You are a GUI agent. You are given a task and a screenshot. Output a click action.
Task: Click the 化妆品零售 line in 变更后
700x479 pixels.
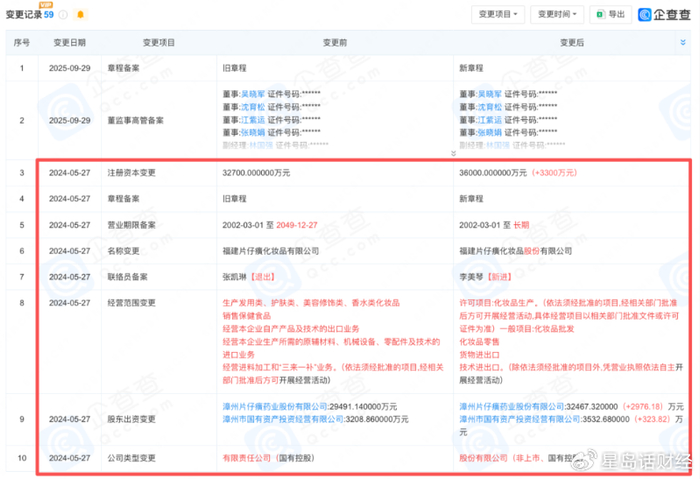(479, 342)
